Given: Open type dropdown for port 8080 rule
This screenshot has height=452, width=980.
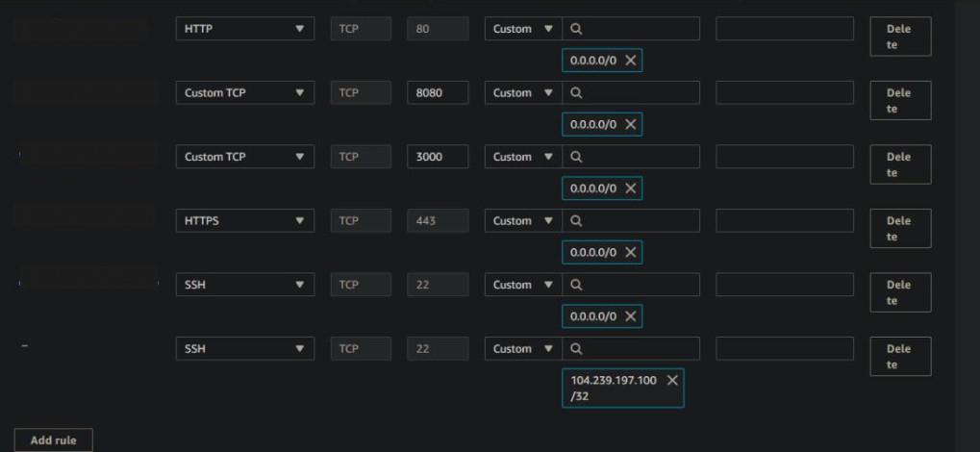Looking at the screenshot, I should [x=244, y=93].
